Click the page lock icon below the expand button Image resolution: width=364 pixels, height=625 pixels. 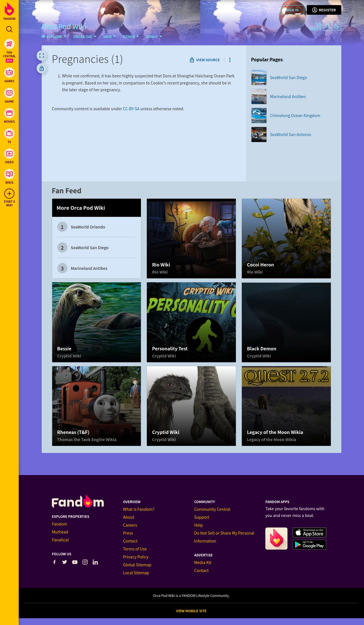coord(42,68)
